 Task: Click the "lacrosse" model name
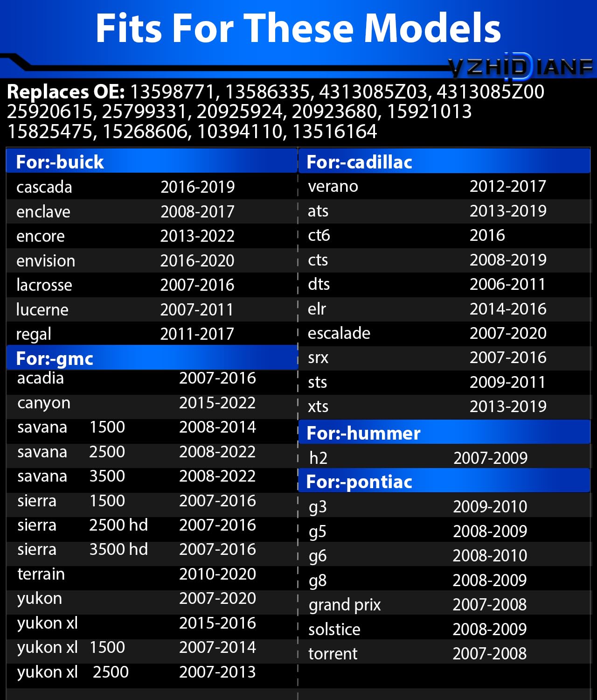[x=44, y=285]
